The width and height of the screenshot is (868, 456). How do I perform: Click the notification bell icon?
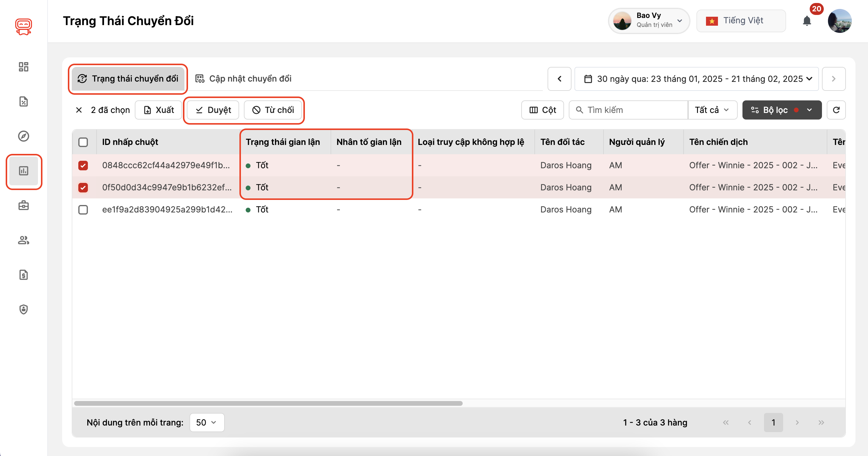[807, 21]
